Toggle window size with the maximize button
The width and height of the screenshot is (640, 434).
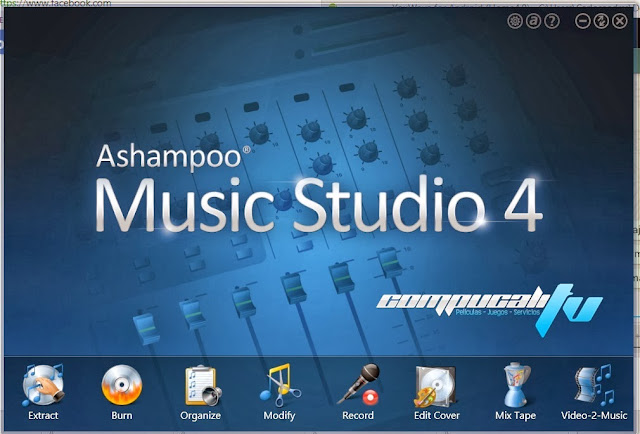pos(601,21)
